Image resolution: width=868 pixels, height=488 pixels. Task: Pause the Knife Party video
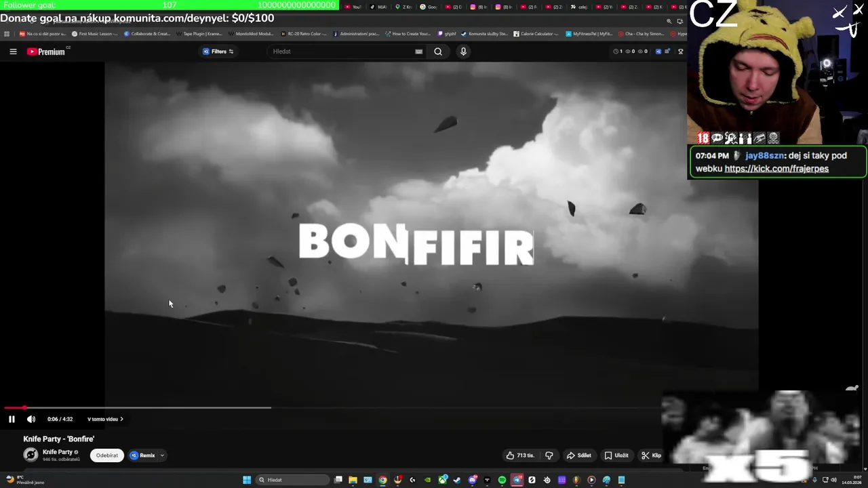[12, 419]
